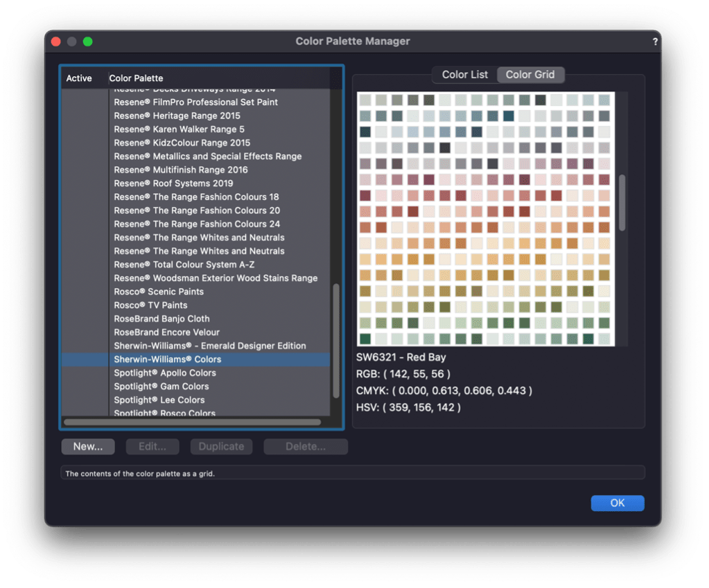Click highlighted Sherwin-Williams® Colors row
The image size is (709, 588).
196,359
